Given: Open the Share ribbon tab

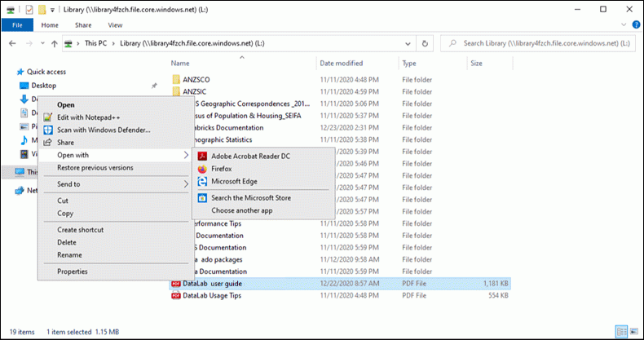Looking at the screenshot, I should [83, 25].
